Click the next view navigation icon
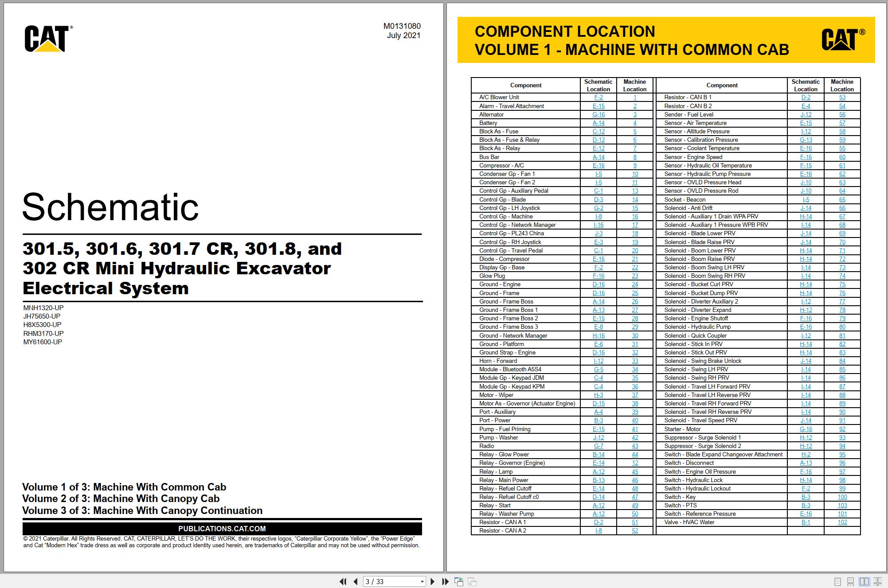The height and width of the screenshot is (588, 888). point(472,581)
